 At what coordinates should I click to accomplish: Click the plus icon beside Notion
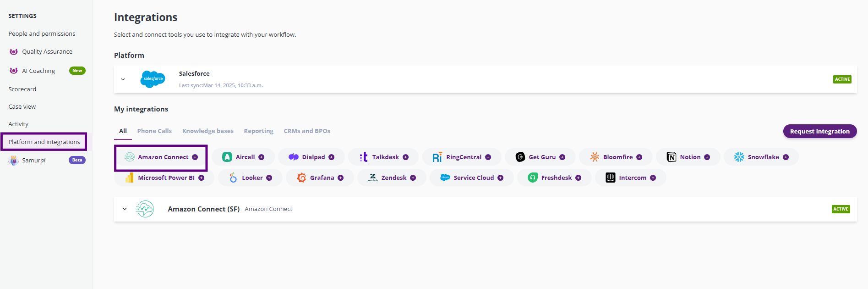(707, 157)
